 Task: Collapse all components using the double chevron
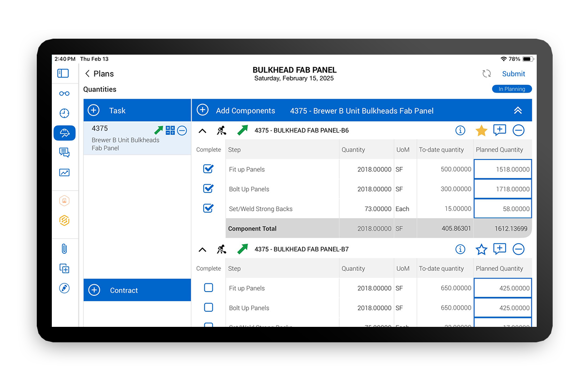pyautogui.click(x=518, y=110)
